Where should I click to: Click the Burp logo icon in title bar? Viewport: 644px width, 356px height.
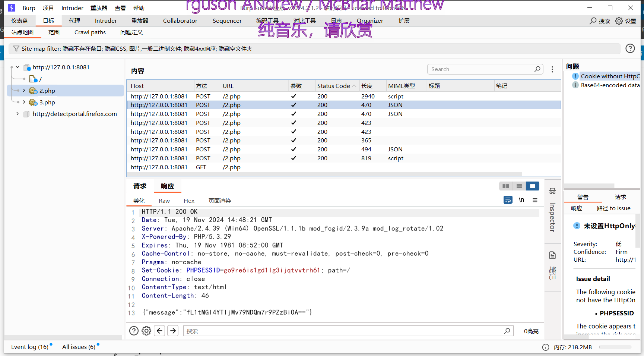point(12,8)
